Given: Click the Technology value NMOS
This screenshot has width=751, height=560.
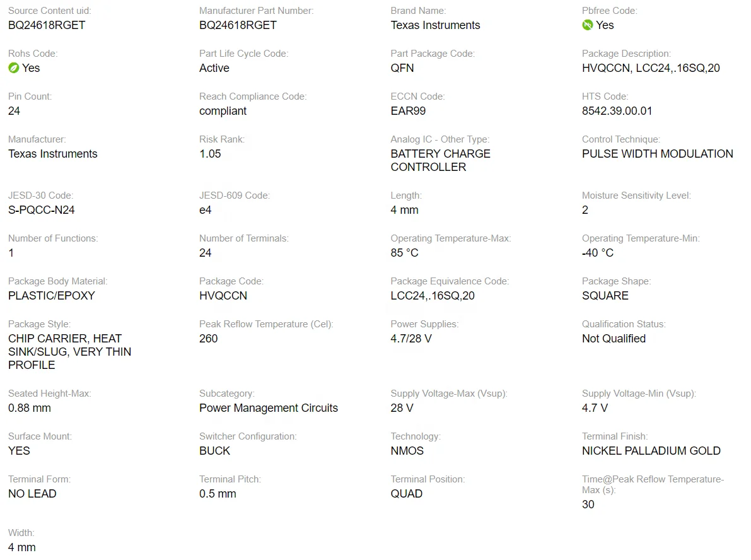Looking at the screenshot, I should click(407, 451).
